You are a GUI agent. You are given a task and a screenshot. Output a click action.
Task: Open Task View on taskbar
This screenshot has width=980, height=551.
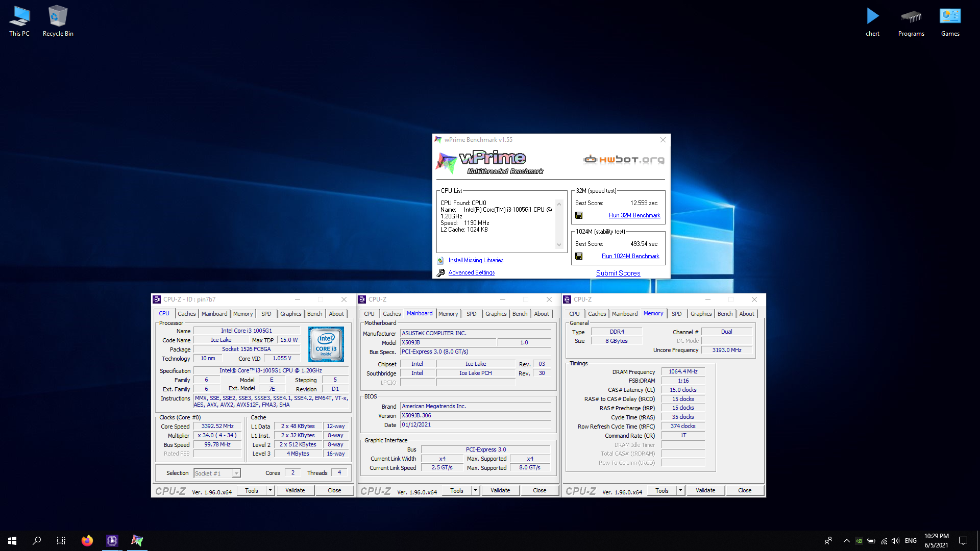(61, 541)
